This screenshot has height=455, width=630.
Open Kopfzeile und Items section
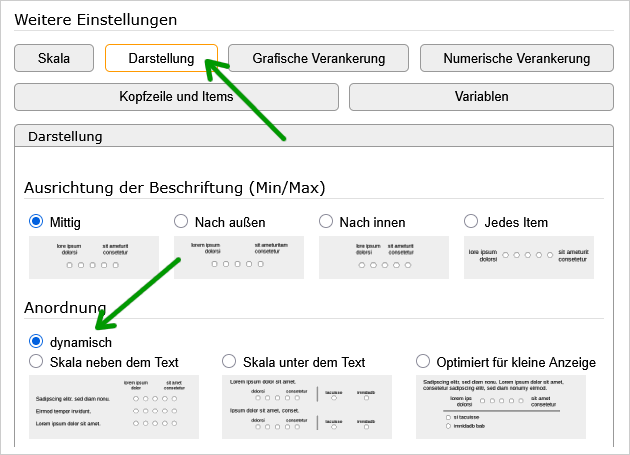click(x=176, y=97)
